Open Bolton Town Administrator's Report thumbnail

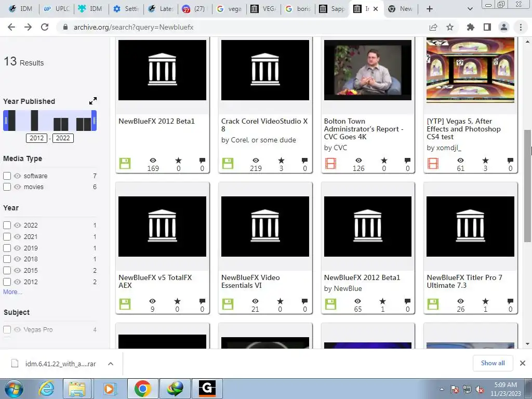[367, 70]
